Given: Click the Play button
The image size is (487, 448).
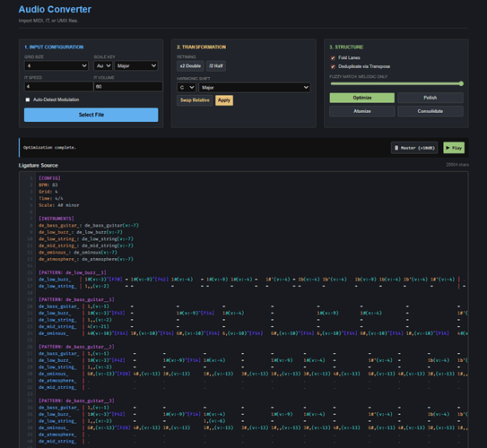Looking at the screenshot, I should (x=454, y=148).
